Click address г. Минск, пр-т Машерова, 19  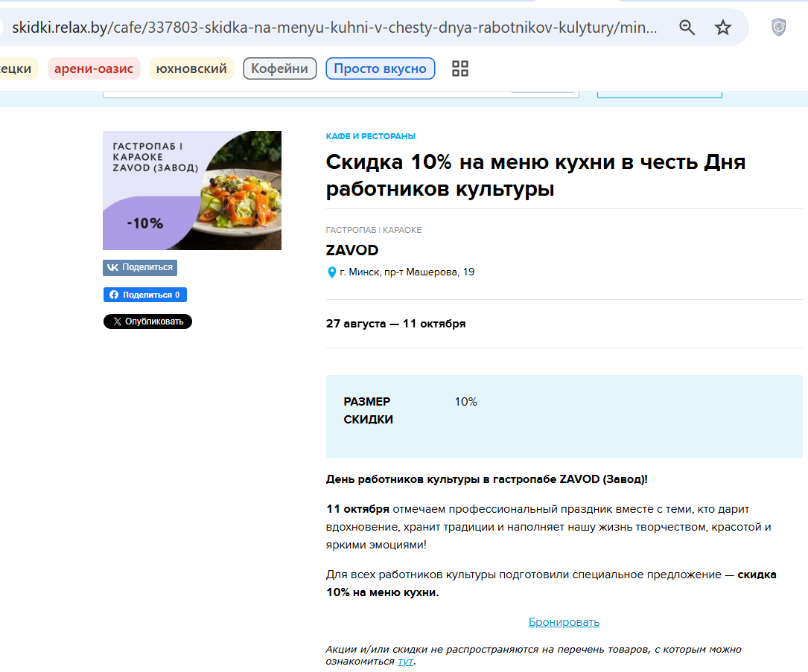coord(407,272)
